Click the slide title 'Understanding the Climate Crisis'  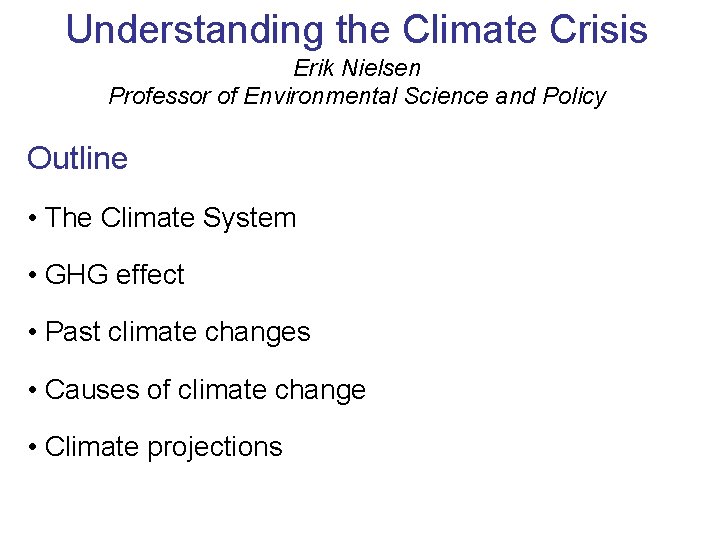(357, 29)
